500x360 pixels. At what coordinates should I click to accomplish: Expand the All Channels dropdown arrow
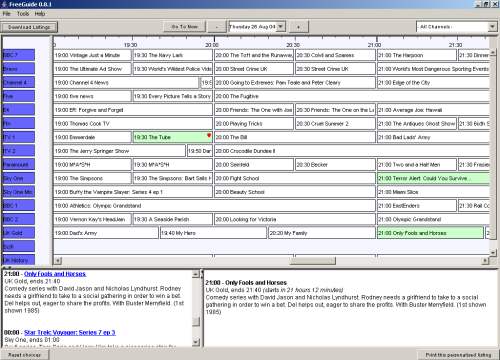point(492,27)
